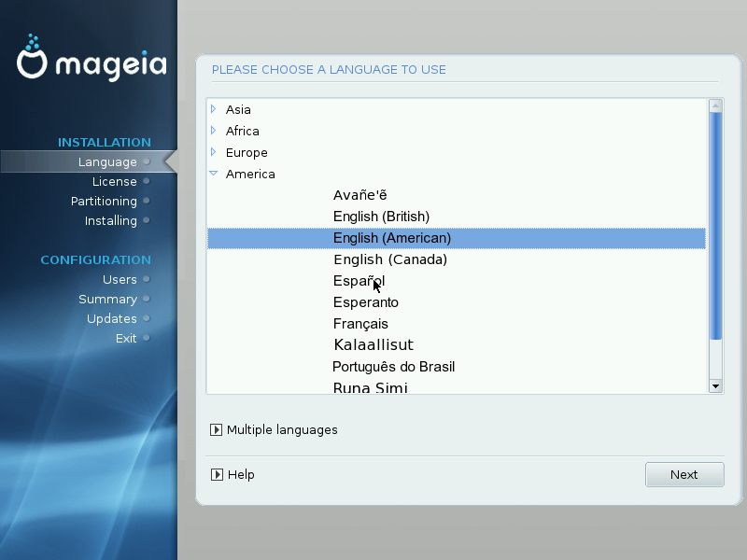Image resolution: width=747 pixels, height=560 pixels.
Task: Click the dot beside License step
Action: tap(147, 181)
